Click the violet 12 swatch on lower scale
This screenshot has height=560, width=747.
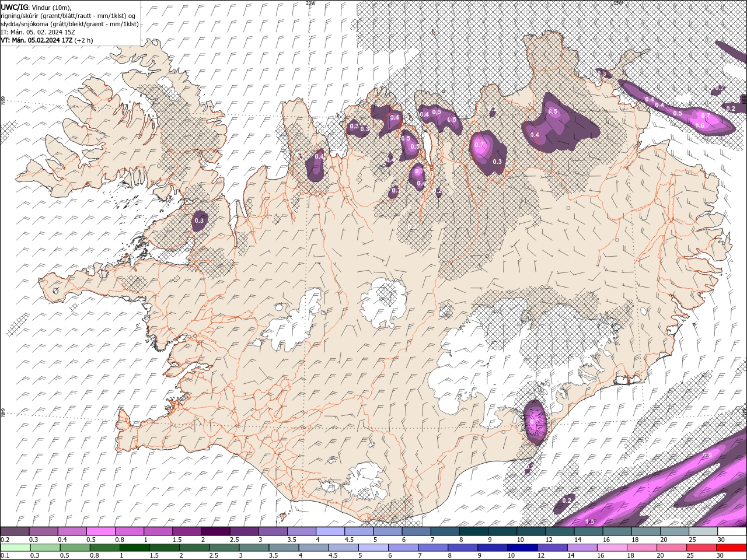coord(551,548)
